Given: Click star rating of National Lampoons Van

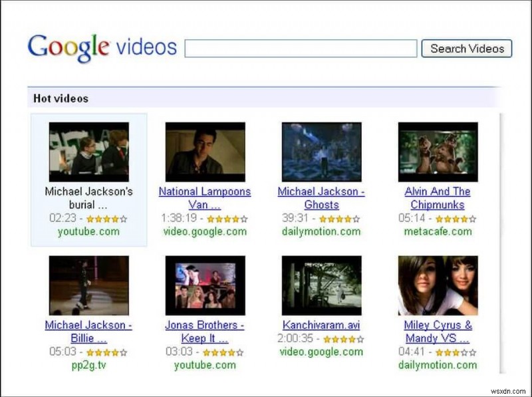Looking at the screenshot, I should [227, 219].
